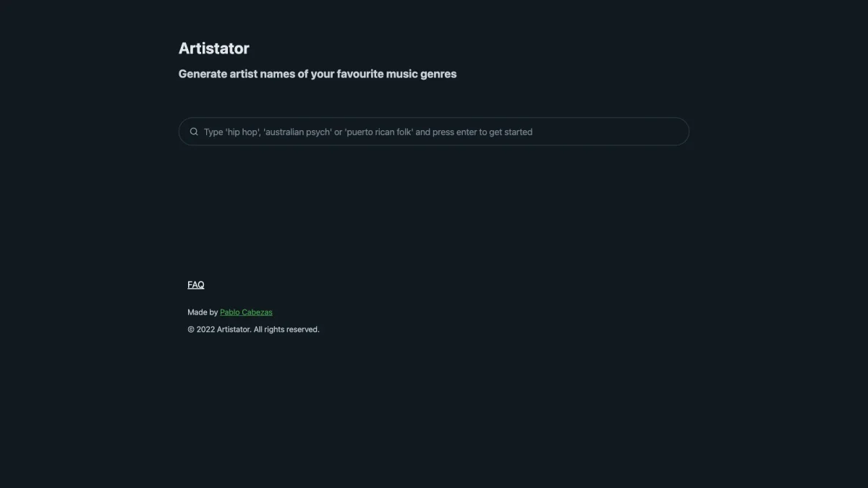
Task: Click the Artistator title heading
Action: point(214,48)
